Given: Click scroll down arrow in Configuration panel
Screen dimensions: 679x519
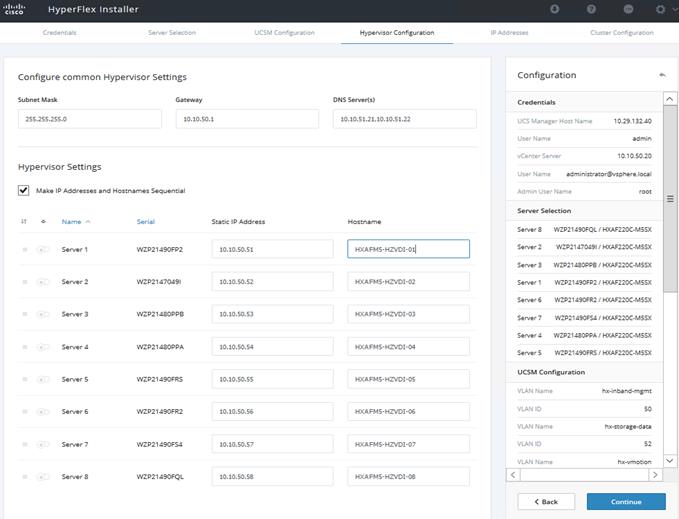Looking at the screenshot, I should (x=669, y=461).
